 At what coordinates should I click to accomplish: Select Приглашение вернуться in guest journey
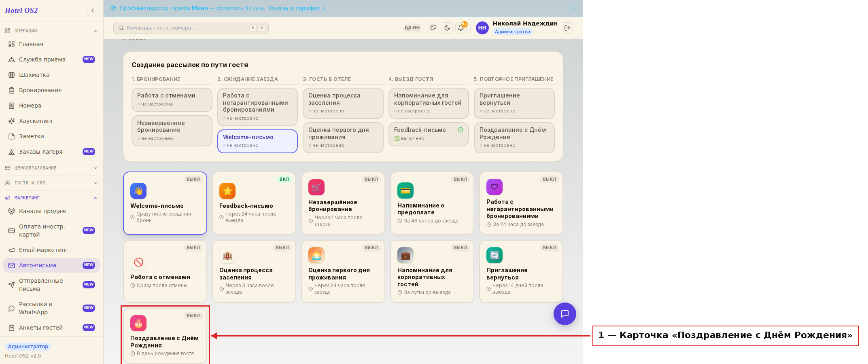pyautogui.click(x=514, y=103)
